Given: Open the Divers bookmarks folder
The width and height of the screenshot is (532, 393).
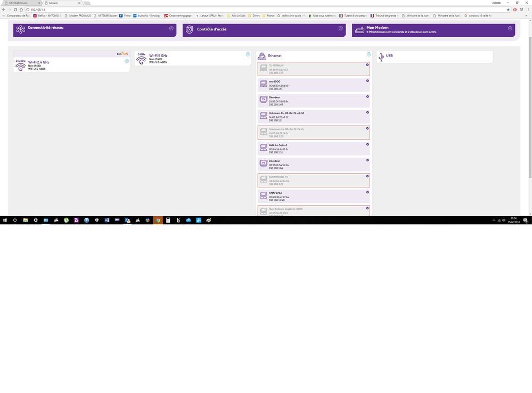Looking at the screenshot, I should tap(254, 15).
